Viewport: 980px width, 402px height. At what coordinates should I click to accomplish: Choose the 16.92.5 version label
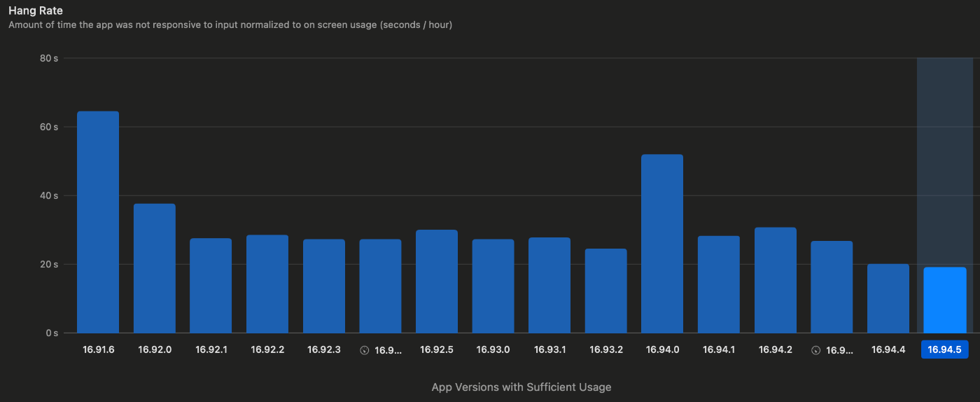tap(437, 349)
